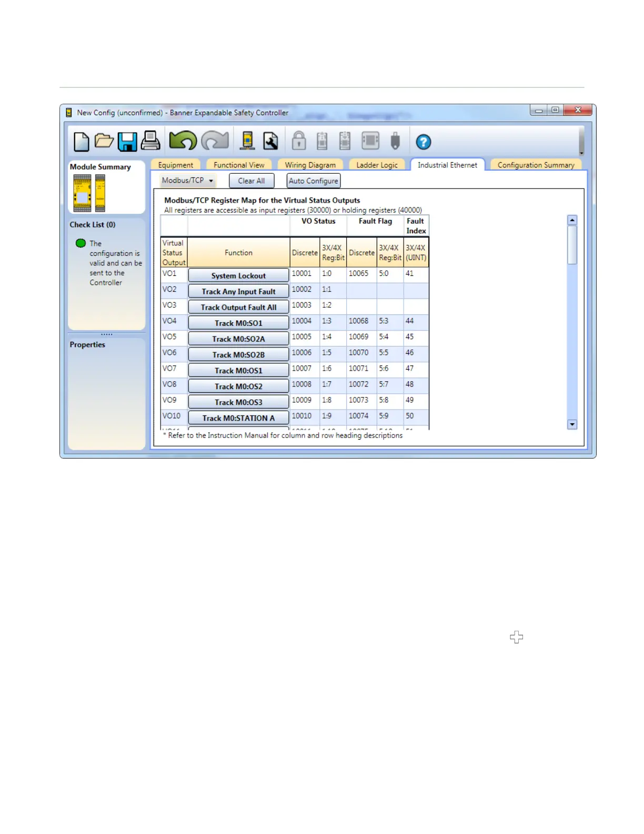Select the base controller module thumbnail
The width and height of the screenshot is (644, 834).
pos(82,193)
